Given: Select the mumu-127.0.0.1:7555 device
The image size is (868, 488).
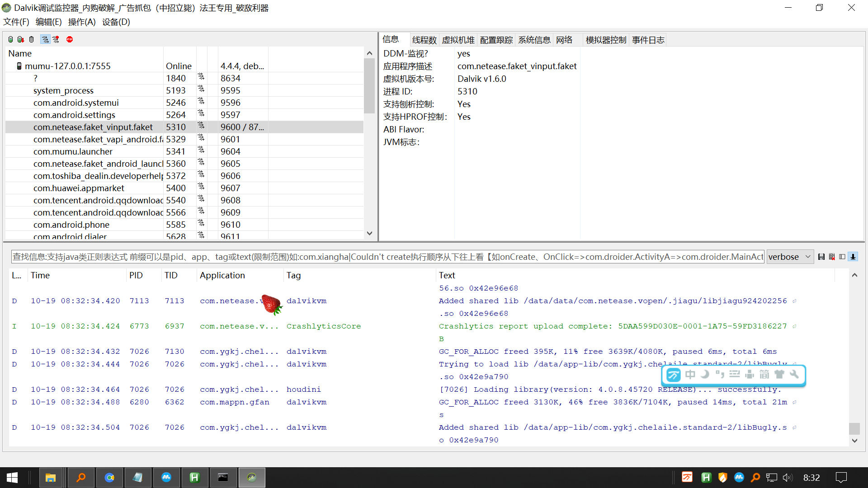Looking at the screenshot, I should coord(67,66).
